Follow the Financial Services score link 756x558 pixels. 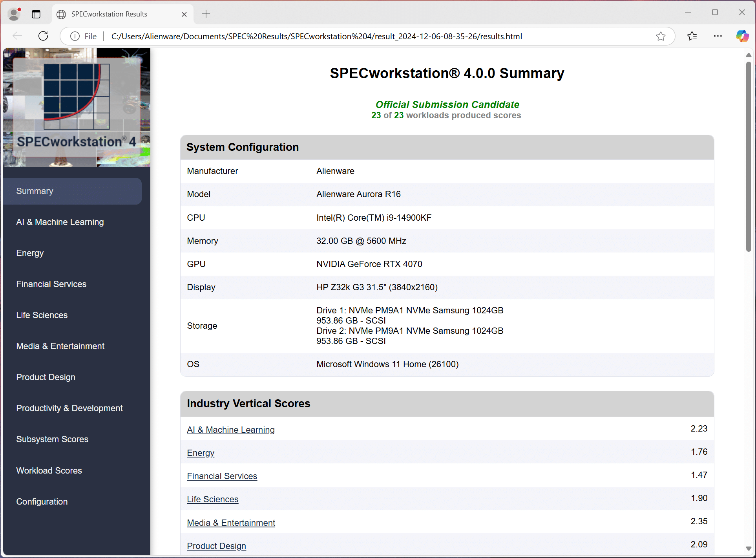click(222, 476)
